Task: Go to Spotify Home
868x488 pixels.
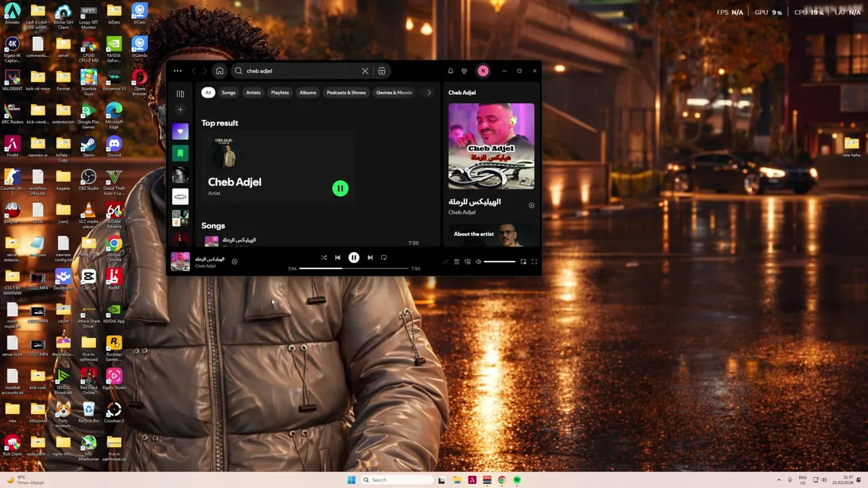Action: pyautogui.click(x=219, y=70)
